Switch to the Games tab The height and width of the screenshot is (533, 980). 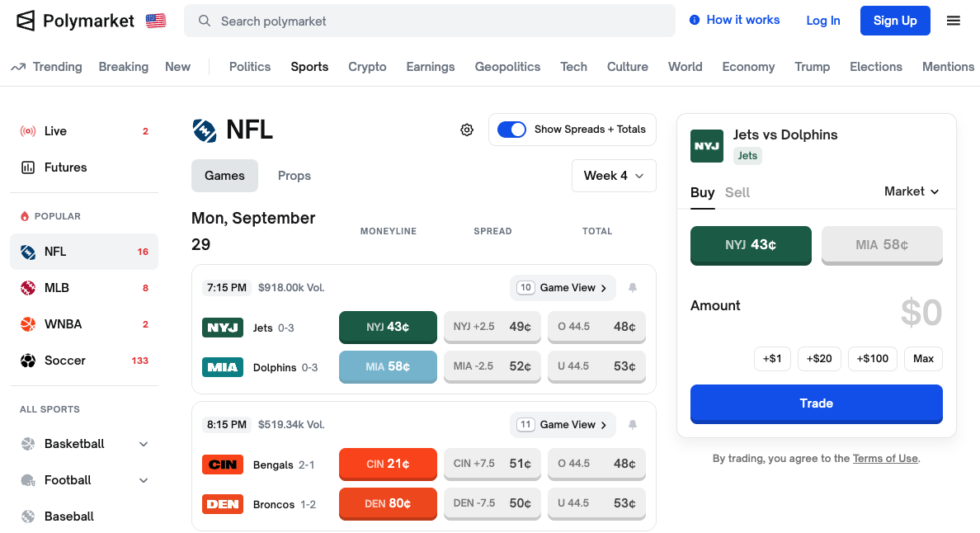224,176
